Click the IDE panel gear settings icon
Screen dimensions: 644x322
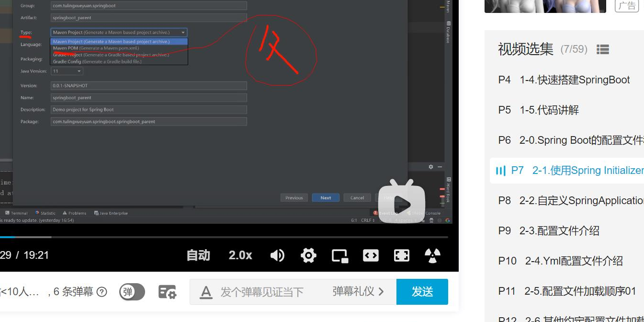point(431,167)
